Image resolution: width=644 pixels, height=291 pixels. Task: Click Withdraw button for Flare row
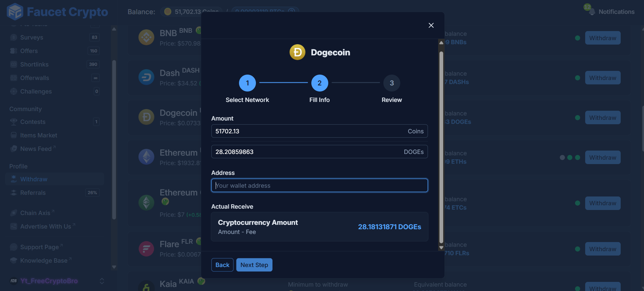[603, 249]
